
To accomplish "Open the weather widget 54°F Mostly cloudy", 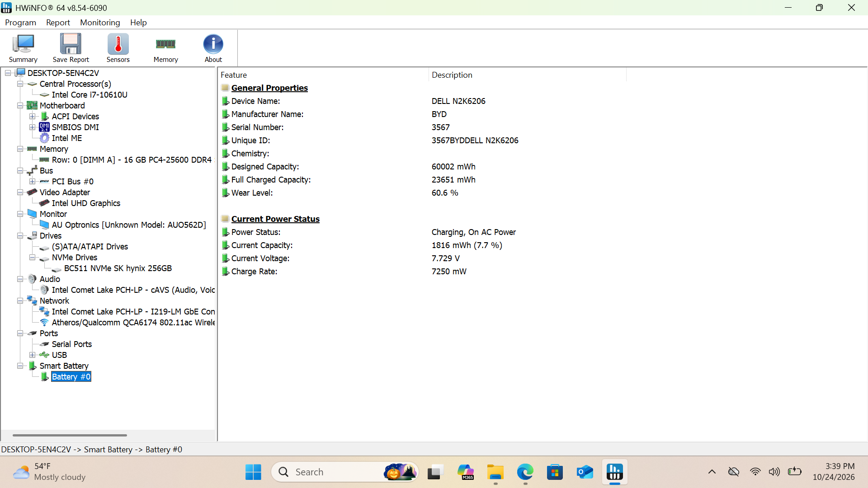I will click(x=49, y=472).
